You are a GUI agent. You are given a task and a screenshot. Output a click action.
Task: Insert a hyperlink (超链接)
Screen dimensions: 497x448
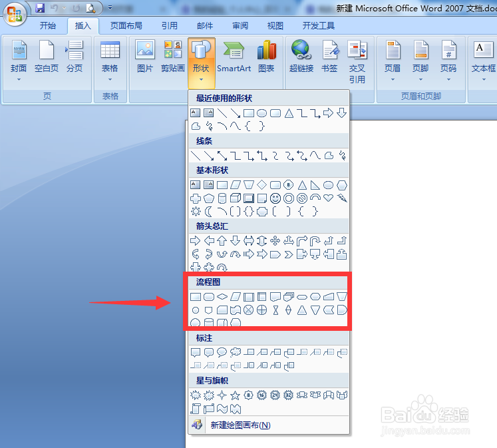coord(301,57)
